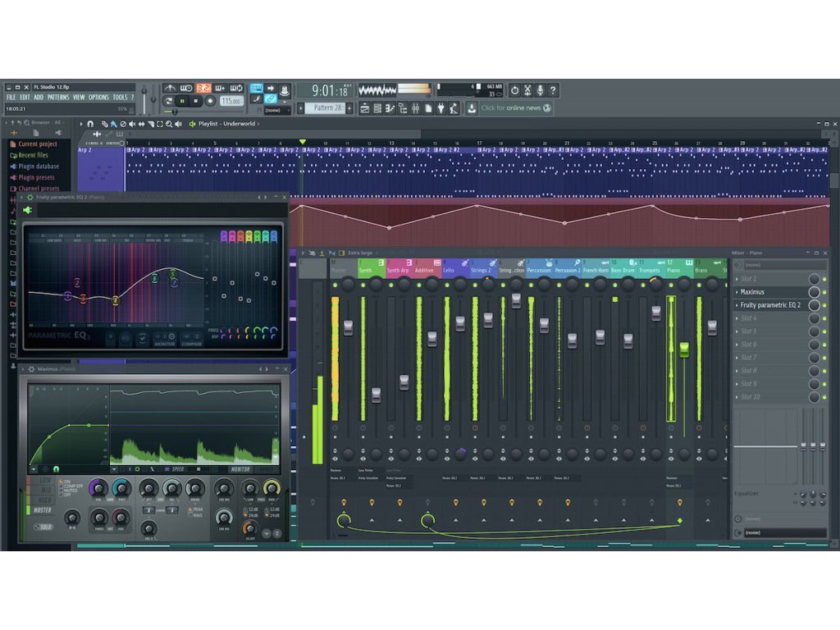840x630 pixels.
Task: Open the PATTERNS menu
Action: (58, 98)
